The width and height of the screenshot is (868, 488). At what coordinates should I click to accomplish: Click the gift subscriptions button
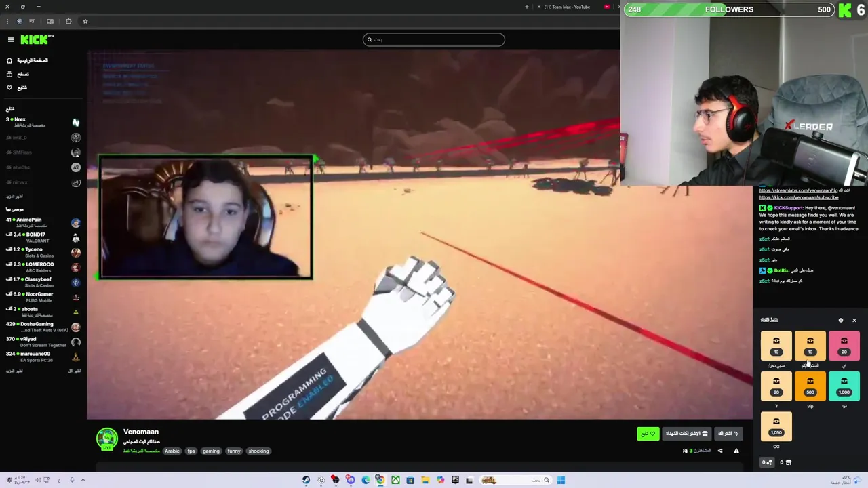click(686, 434)
